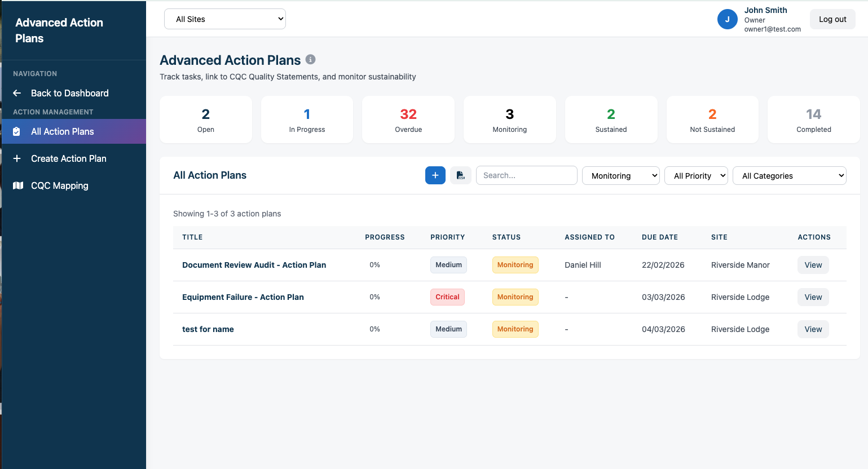Open the test for name plan via View
The image size is (868, 469).
click(813, 329)
